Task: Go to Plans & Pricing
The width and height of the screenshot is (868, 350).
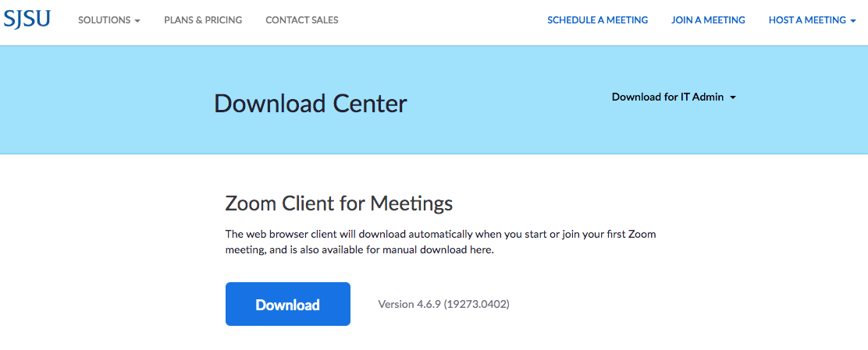Action: coord(203,20)
